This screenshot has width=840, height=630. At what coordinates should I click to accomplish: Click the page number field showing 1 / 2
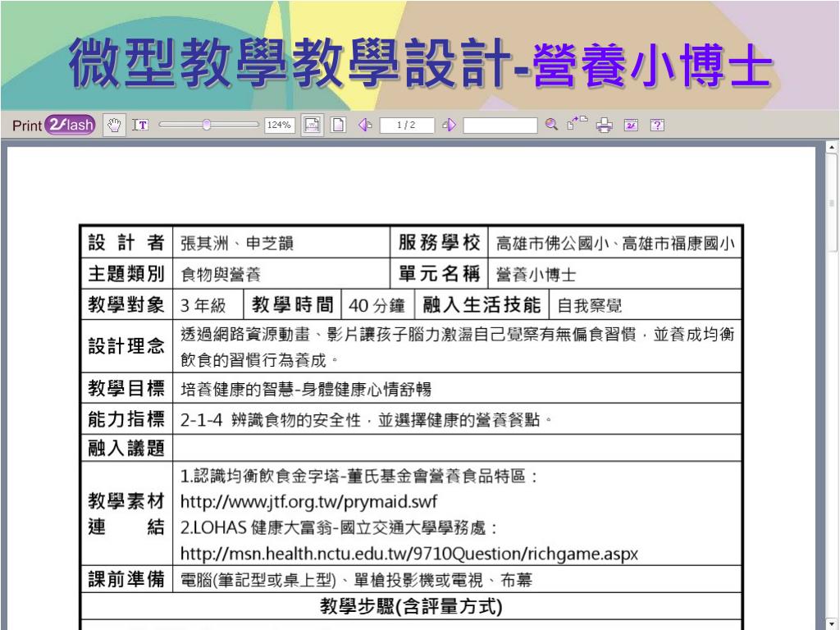click(406, 125)
